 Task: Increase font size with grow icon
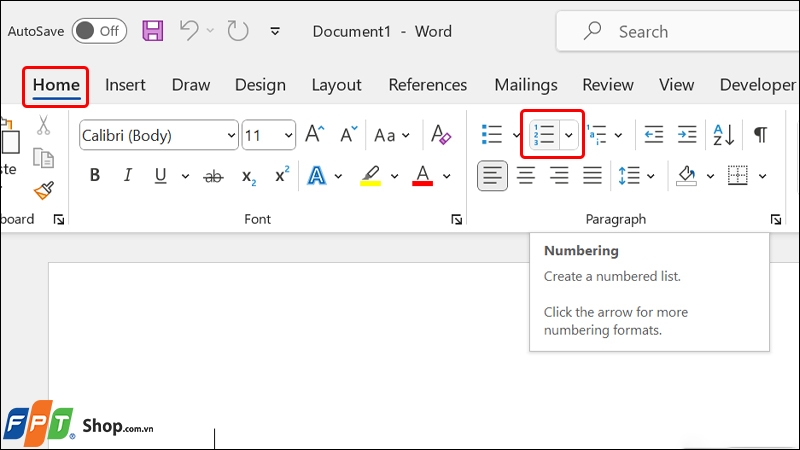(314, 135)
